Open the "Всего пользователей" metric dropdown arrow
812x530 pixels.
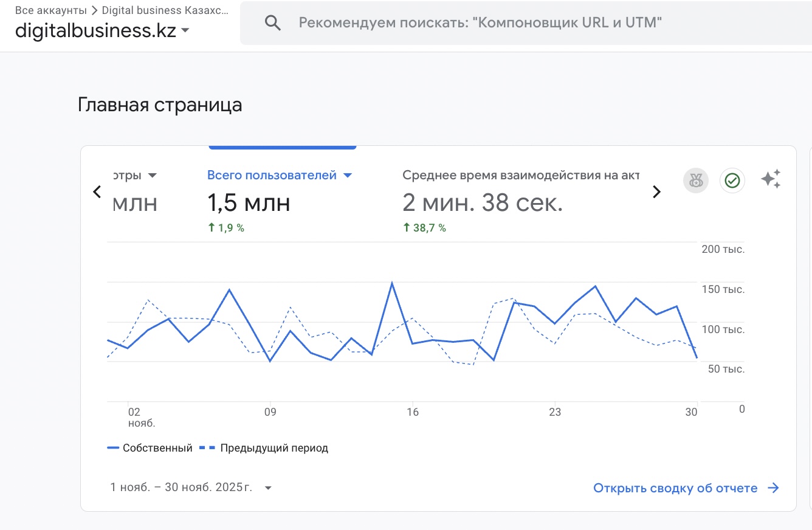(x=348, y=176)
